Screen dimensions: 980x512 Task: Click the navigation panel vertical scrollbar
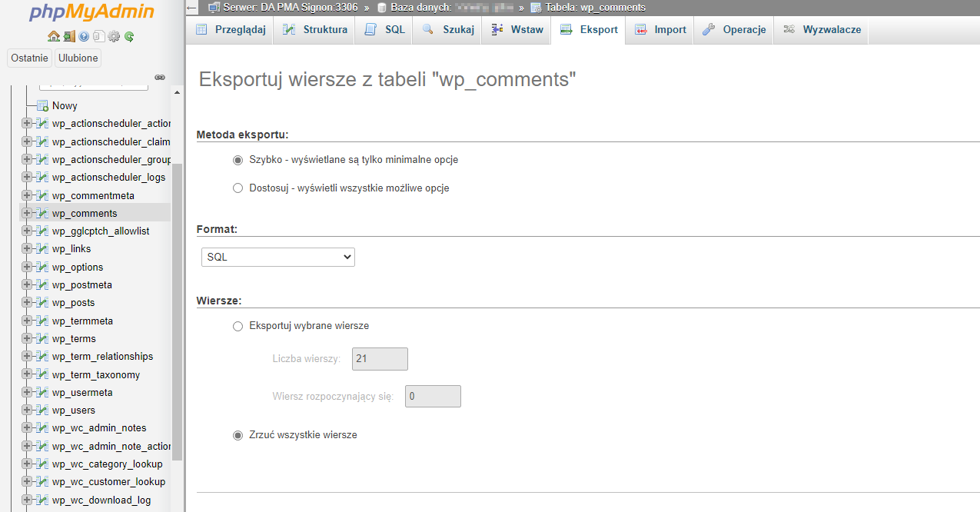[x=177, y=308]
